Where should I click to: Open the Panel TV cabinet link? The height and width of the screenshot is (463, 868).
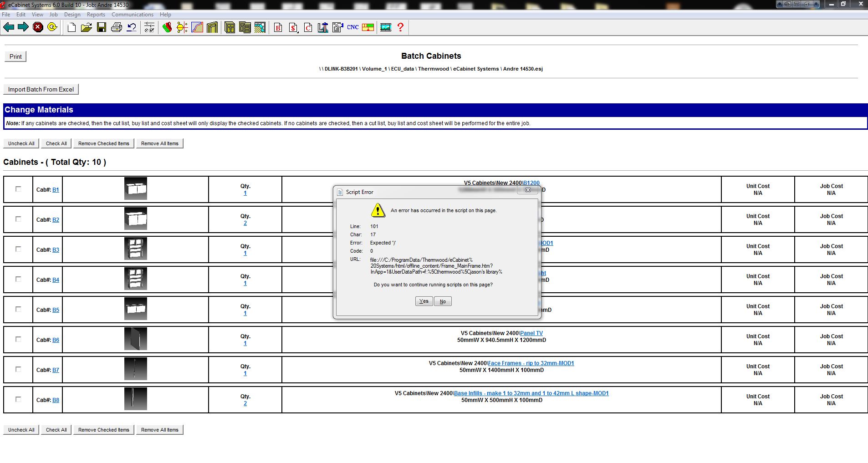click(531, 333)
